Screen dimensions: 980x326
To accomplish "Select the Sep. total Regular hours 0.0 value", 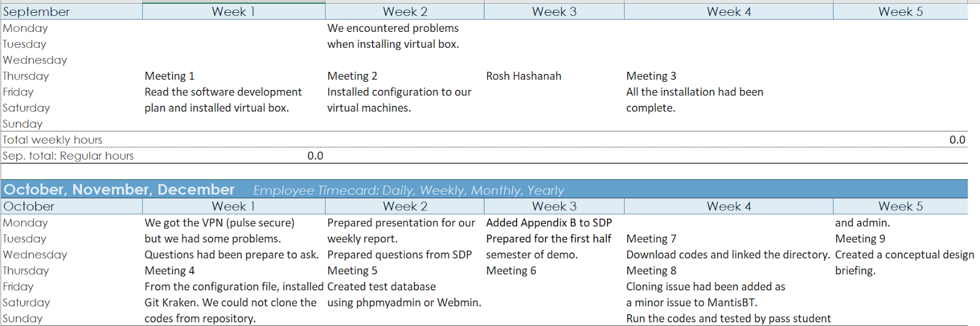I will click(x=315, y=155).
